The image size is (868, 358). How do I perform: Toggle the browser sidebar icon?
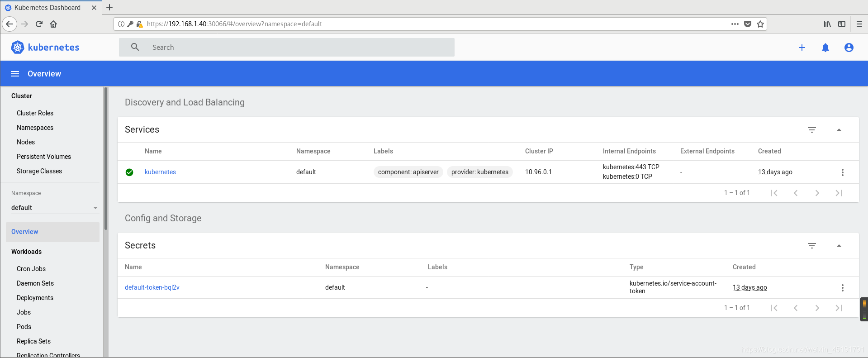point(842,24)
